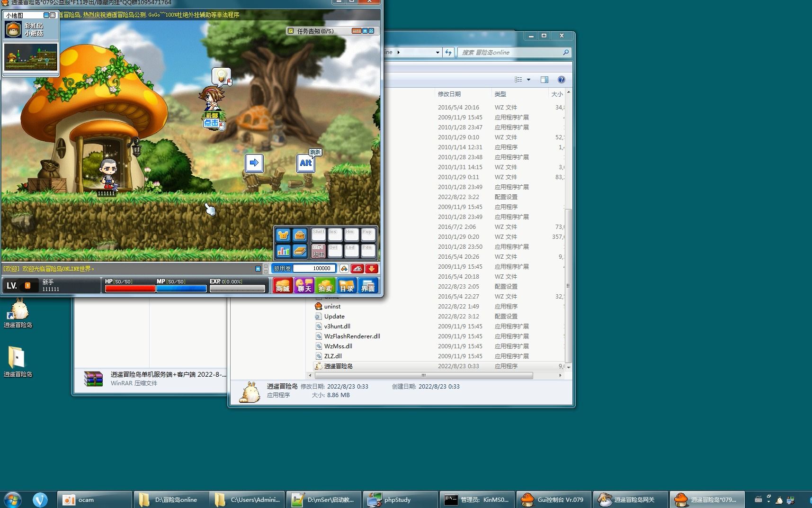812x508 pixels.
Task: Click the blue MP bar
Action: (x=181, y=289)
